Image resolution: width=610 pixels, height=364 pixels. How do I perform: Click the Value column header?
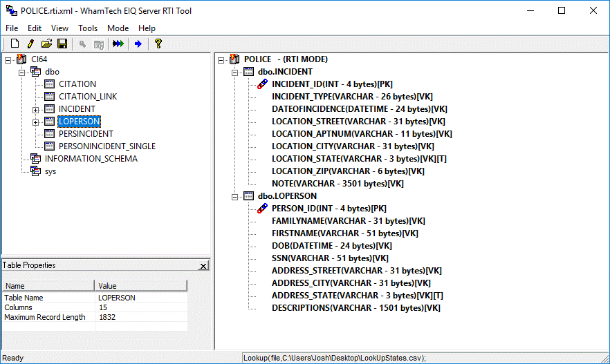pos(141,285)
